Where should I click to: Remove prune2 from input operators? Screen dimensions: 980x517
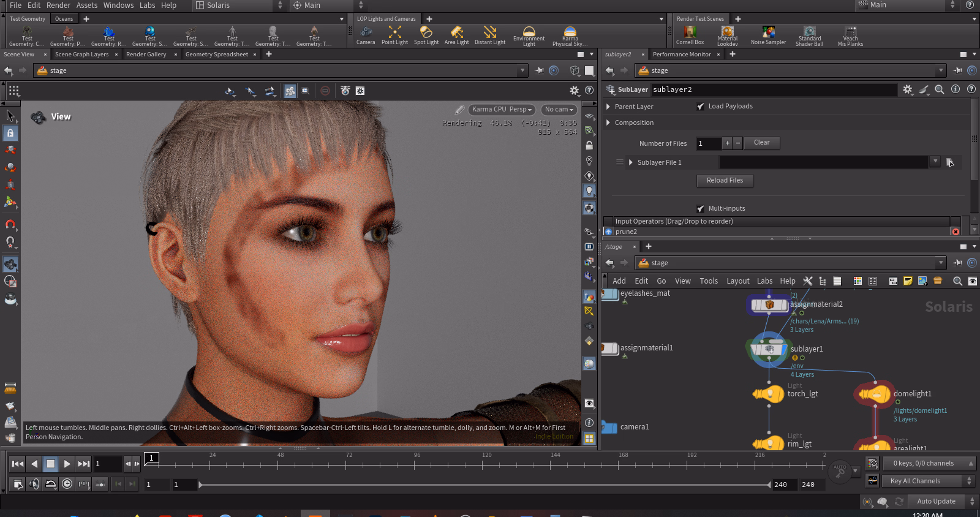pyautogui.click(x=955, y=232)
